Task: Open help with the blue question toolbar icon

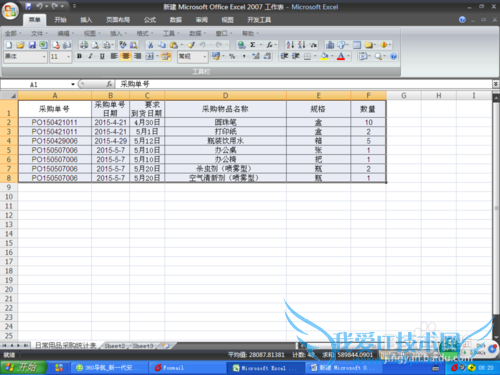Action: pos(394,56)
